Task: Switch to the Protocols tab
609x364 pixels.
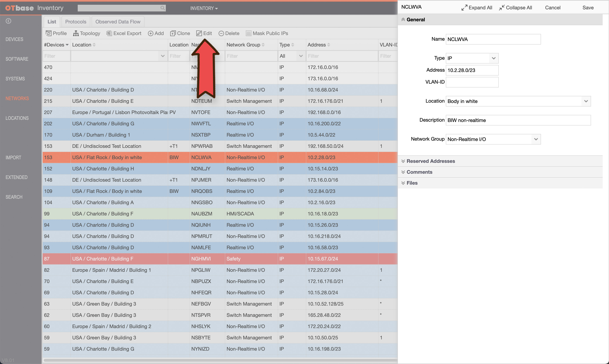Action: click(76, 22)
